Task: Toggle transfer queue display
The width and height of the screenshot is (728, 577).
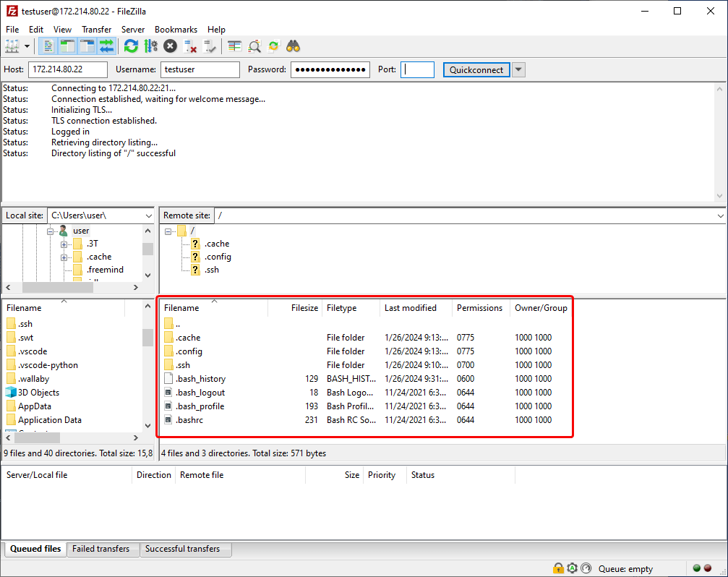Action: tap(106, 46)
